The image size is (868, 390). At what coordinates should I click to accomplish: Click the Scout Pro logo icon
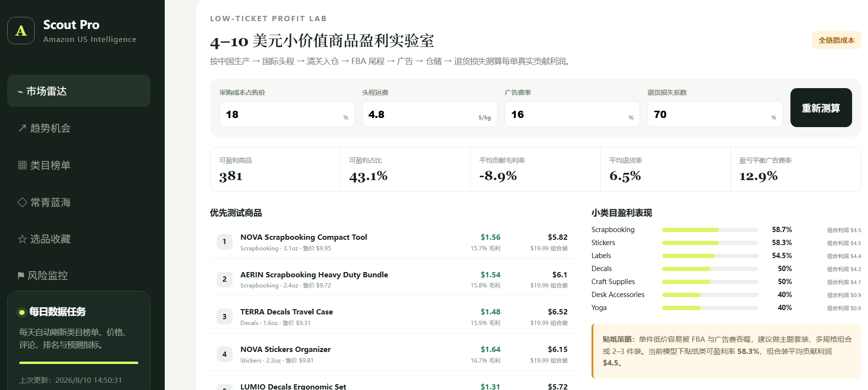21,31
